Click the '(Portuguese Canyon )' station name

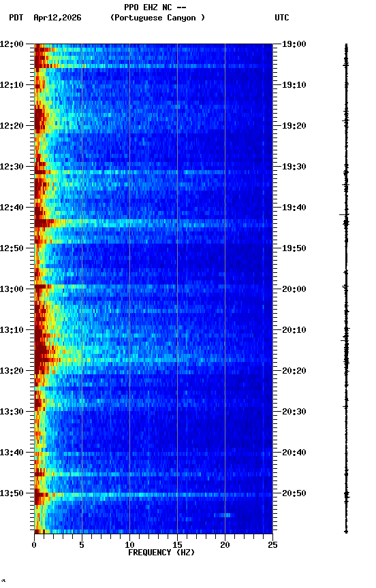[x=157, y=18]
